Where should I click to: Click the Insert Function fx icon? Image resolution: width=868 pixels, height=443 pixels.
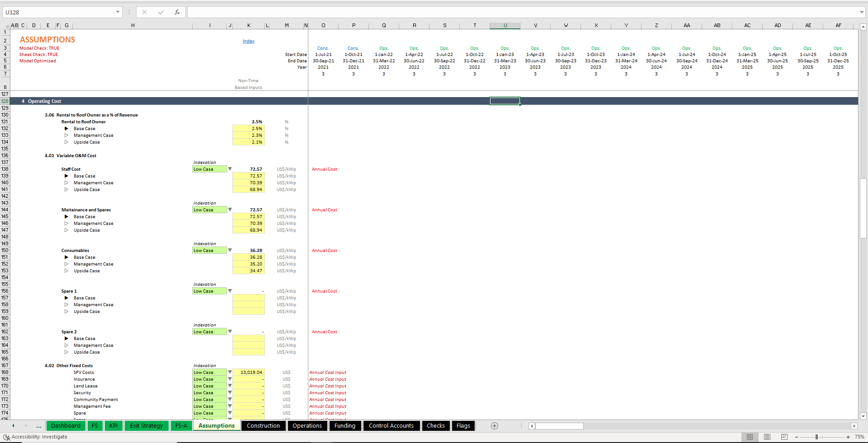click(x=177, y=12)
